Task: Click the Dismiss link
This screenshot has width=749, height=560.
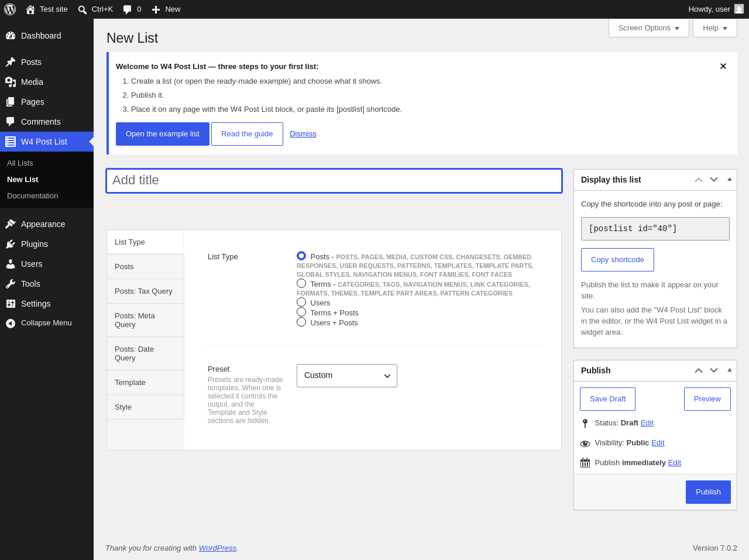Action: coord(303,134)
